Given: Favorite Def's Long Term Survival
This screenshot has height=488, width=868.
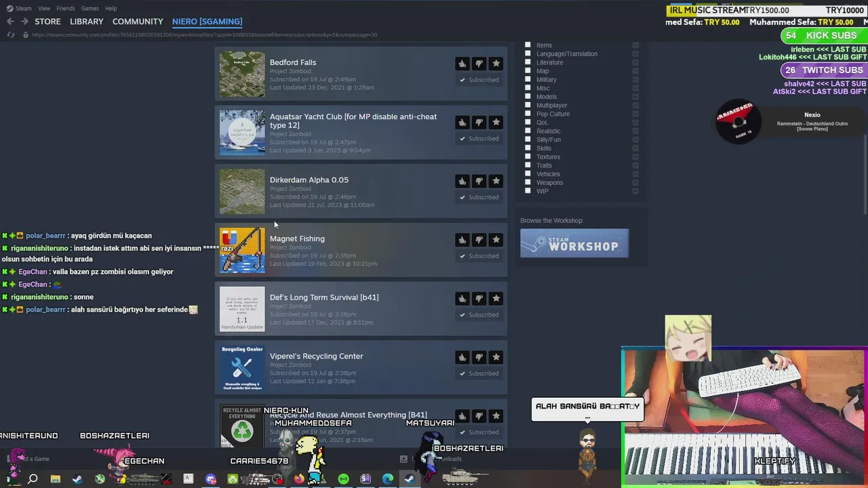Looking at the screenshot, I should [496, 299].
